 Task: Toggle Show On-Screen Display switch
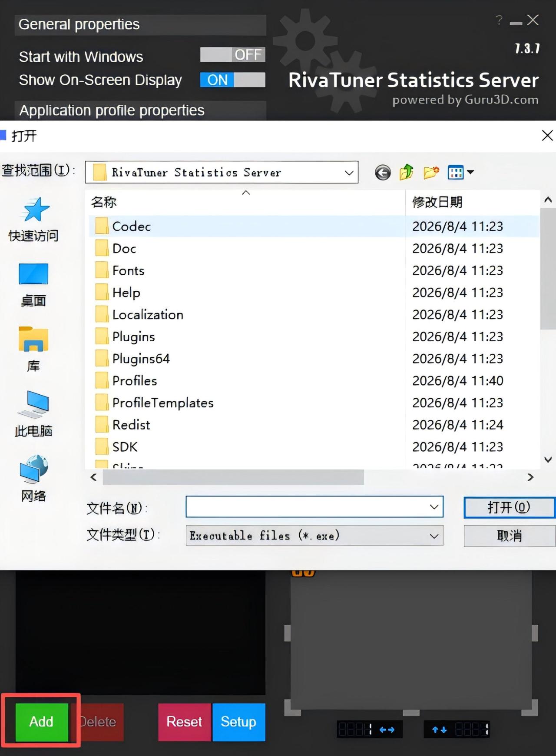tap(232, 80)
